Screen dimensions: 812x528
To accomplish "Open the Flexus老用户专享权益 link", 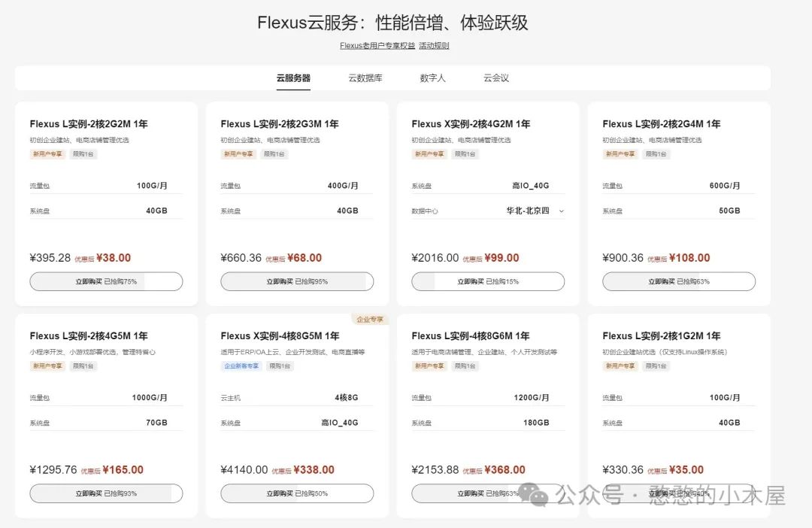I will tap(377, 46).
